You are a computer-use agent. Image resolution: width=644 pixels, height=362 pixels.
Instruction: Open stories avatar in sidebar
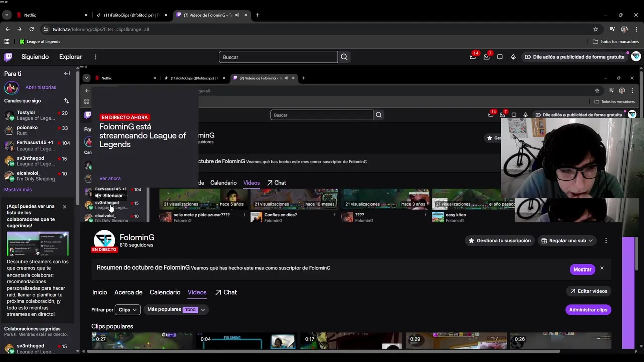tap(11, 87)
